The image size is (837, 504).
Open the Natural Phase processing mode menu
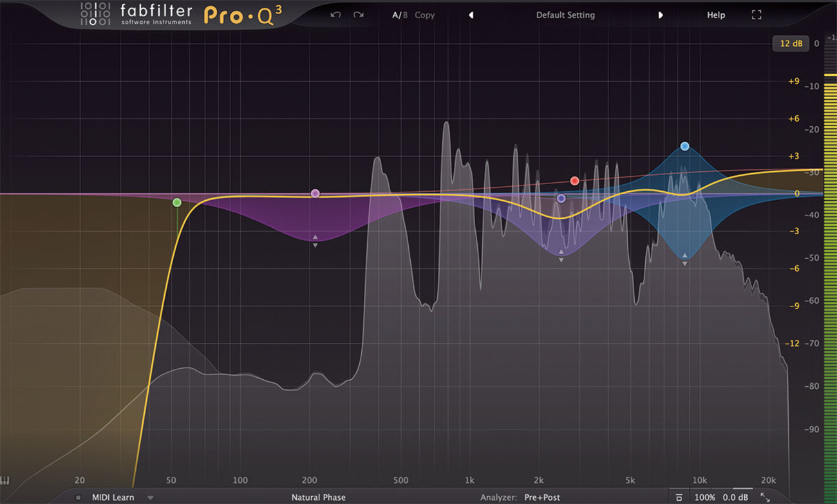318,498
